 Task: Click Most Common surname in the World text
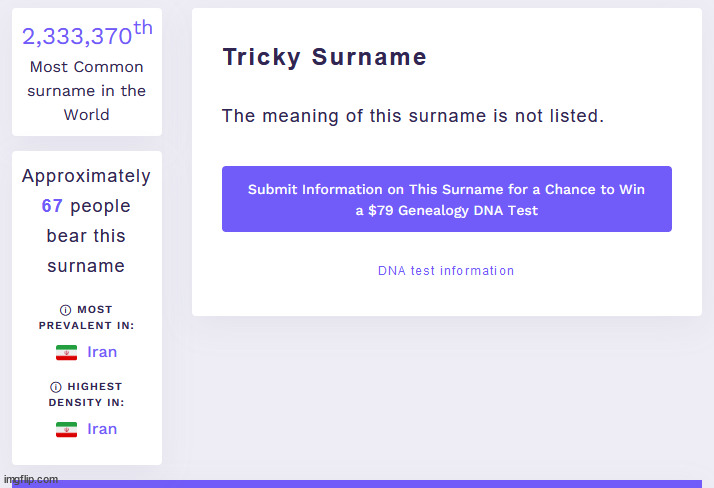point(87,91)
